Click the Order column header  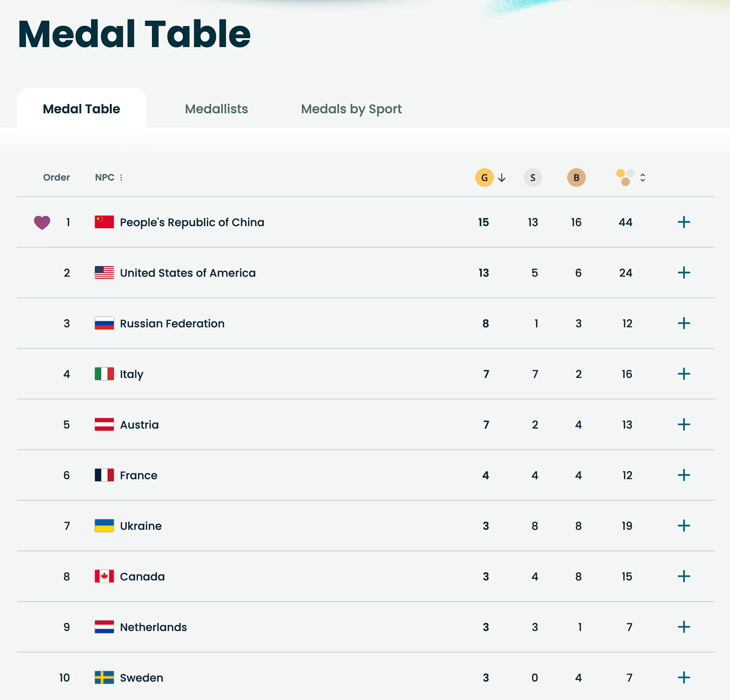[x=56, y=177]
